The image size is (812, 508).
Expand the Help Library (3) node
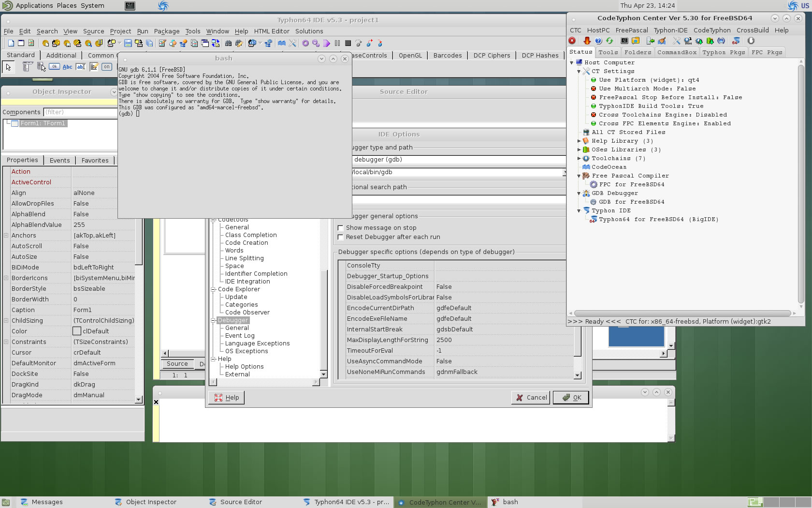(x=579, y=141)
